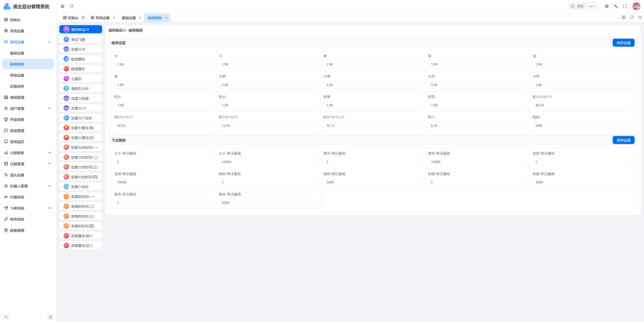Save the 下注限制 section with 保存设置
Screen dimensions: 644x322
[x=623, y=140]
